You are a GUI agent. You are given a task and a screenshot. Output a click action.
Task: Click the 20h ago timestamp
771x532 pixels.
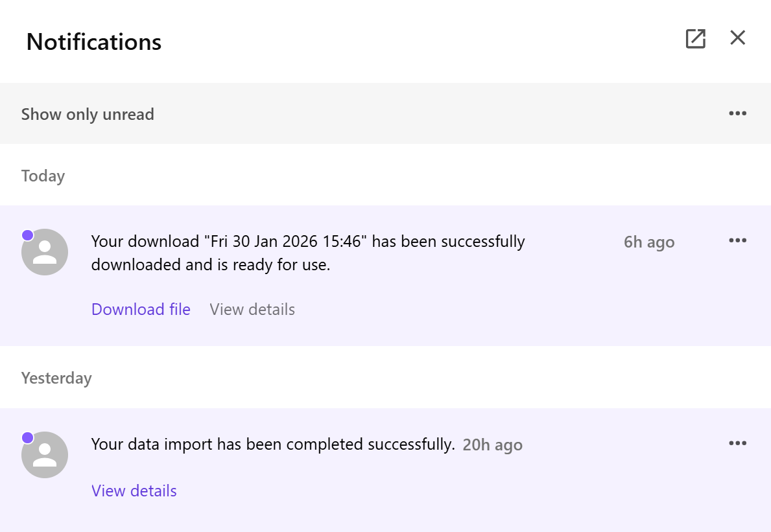pyautogui.click(x=492, y=445)
